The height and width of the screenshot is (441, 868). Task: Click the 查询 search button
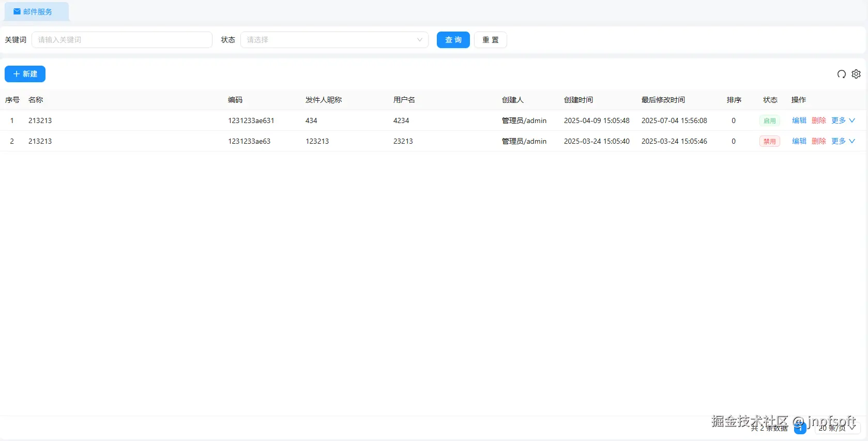453,40
